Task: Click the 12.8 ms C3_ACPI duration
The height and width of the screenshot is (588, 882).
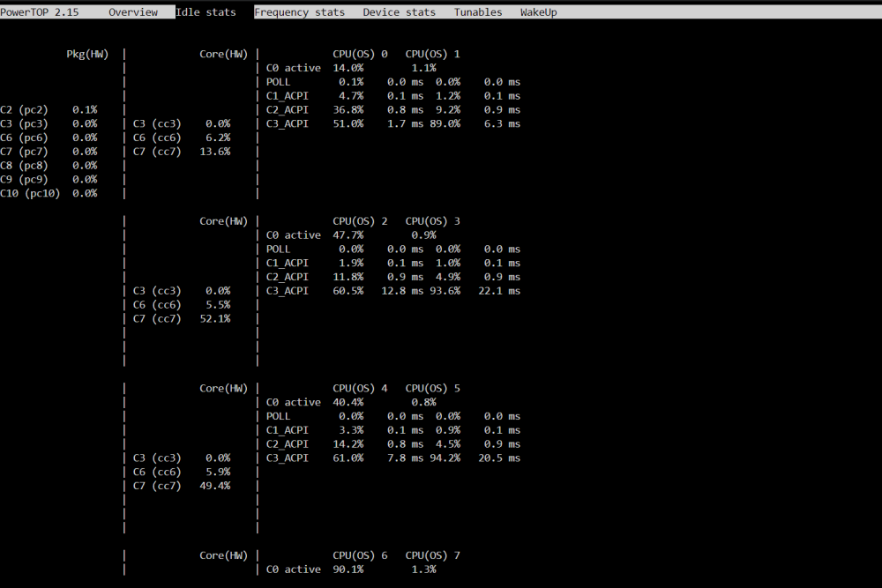Action: pyautogui.click(x=402, y=291)
